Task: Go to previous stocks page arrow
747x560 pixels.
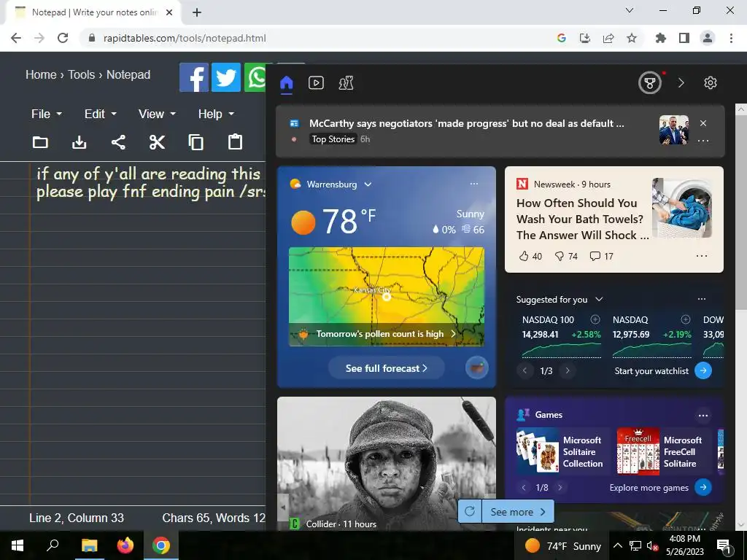Action: (x=525, y=370)
